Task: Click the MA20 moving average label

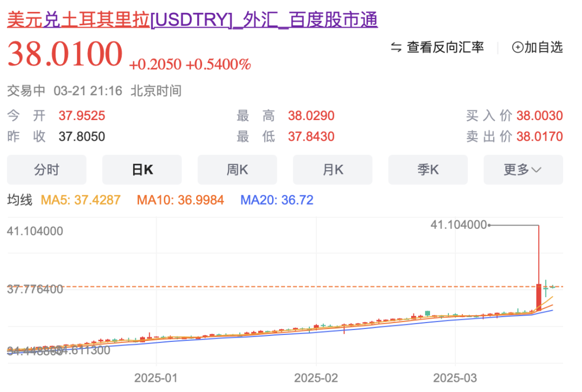Action: [276, 200]
